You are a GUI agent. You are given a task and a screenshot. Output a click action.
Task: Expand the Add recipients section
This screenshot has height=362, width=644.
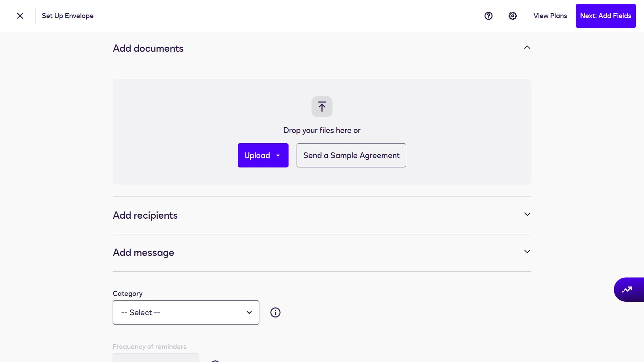tap(527, 214)
